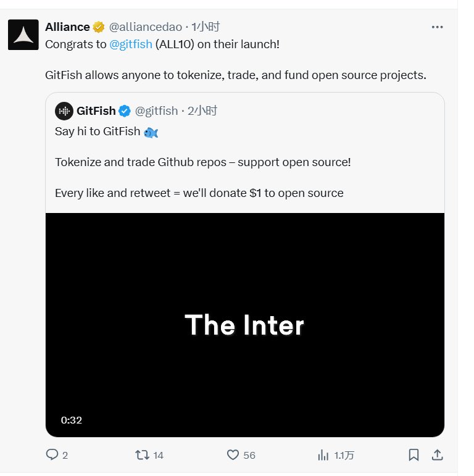Open the share upload icon
Screen dimensions: 474x476
pos(438,455)
